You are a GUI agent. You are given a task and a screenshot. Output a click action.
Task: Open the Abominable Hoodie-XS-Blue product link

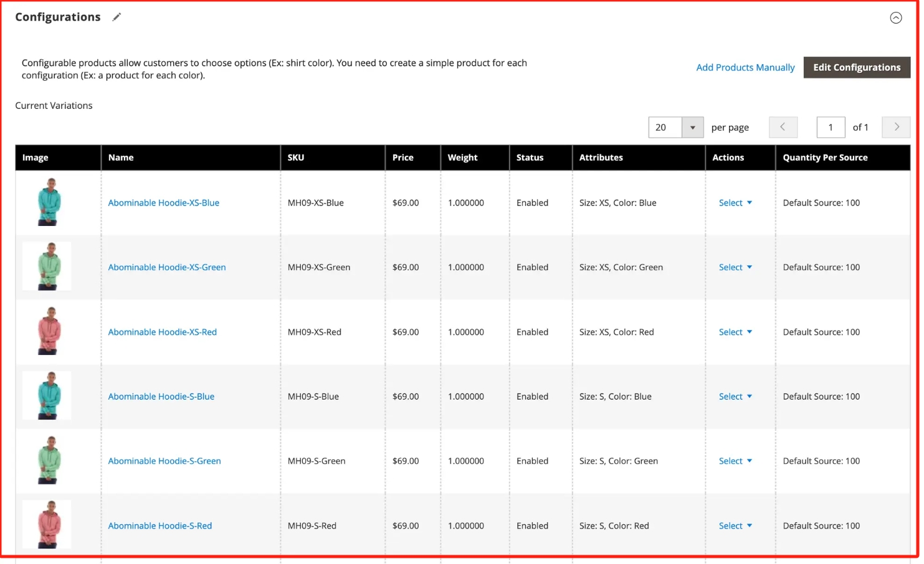[x=163, y=203]
